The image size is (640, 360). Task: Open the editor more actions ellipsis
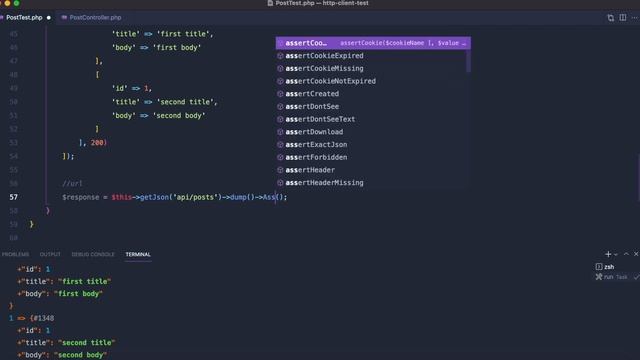[x=635, y=18]
